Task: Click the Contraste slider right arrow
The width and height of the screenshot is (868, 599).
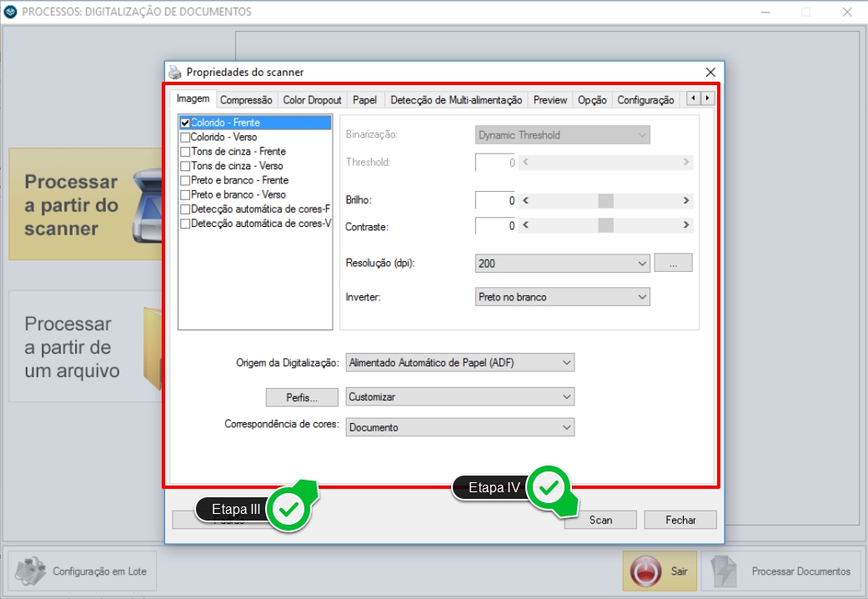Action: coord(686,225)
